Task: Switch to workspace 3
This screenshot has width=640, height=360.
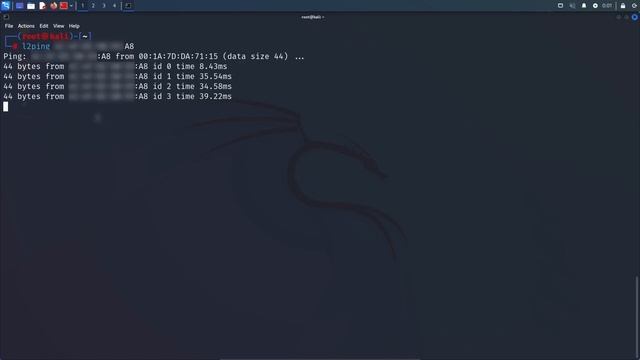Action: tap(104, 6)
